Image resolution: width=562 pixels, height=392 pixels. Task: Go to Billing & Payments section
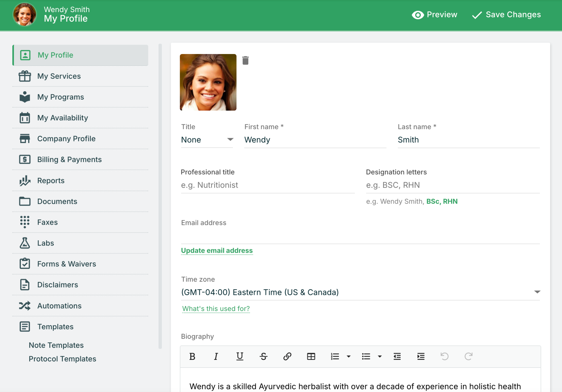(69, 159)
